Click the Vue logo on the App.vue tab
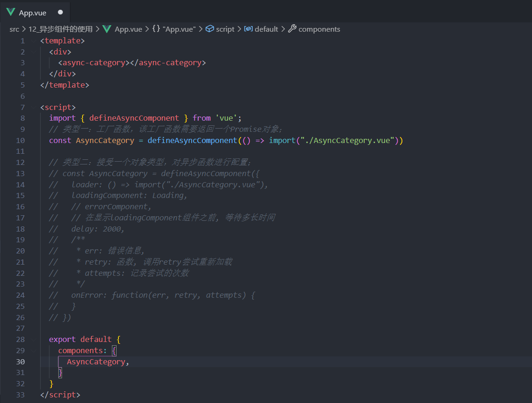The height and width of the screenshot is (403, 532). click(x=10, y=12)
